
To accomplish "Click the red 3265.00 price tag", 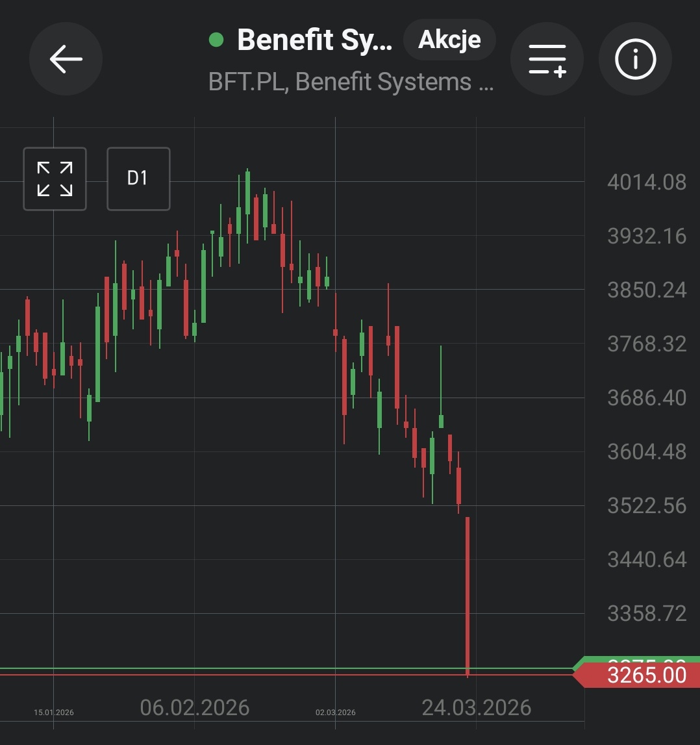I will [637, 675].
